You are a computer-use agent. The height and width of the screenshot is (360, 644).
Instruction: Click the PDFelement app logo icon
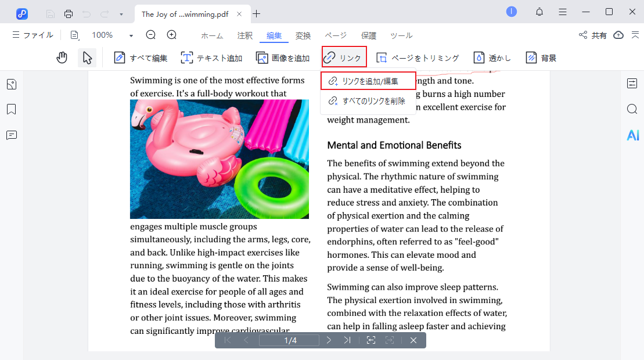click(x=21, y=14)
